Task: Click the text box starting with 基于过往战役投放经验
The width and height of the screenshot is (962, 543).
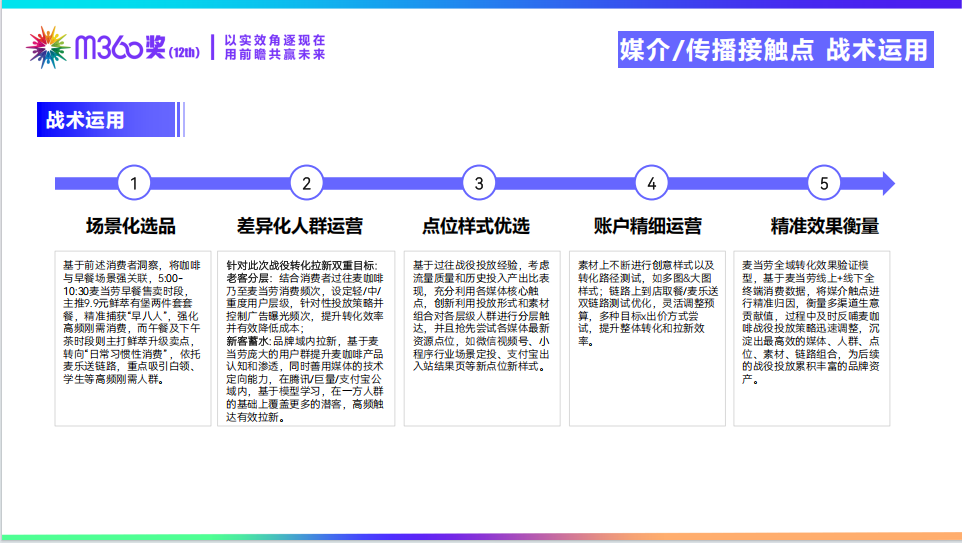Action: 479,337
